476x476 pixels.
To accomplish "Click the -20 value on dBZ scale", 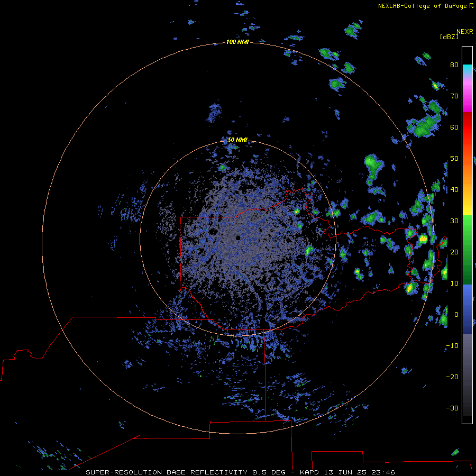I will point(452,377).
